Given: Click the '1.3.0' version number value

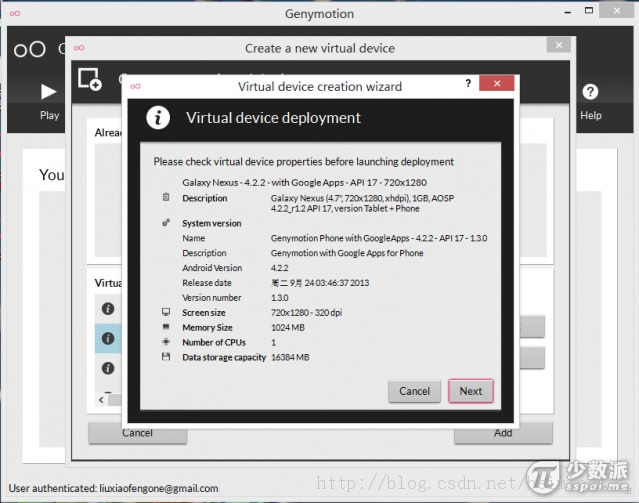Looking at the screenshot, I should click(280, 298).
